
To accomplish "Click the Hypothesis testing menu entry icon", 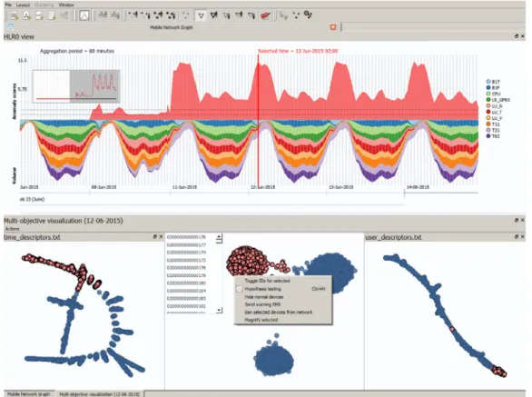I will pos(239,289).
